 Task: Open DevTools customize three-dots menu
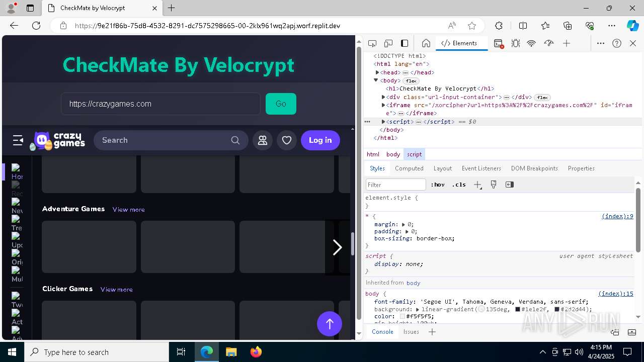pyautogui.click(x=601, y=43)
